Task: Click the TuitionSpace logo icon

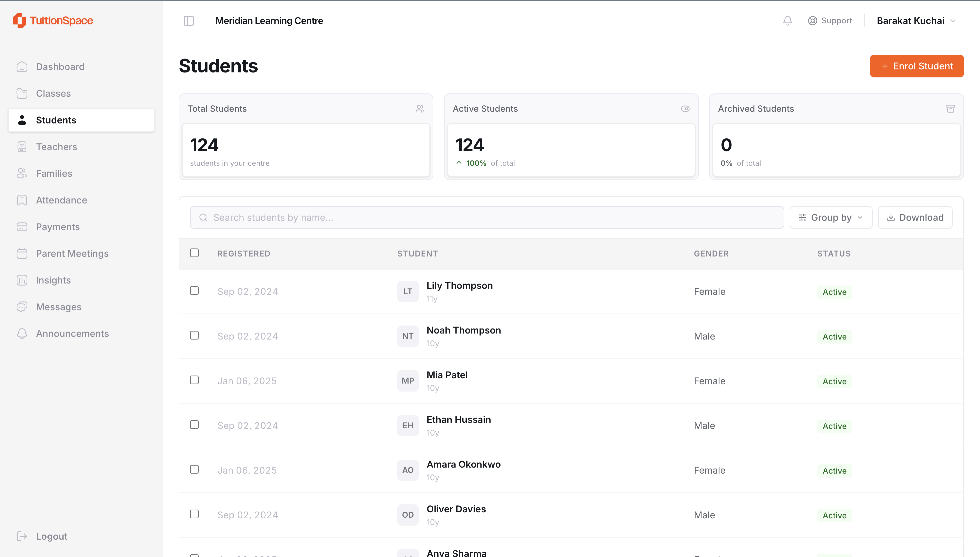Action: (20, 21)
